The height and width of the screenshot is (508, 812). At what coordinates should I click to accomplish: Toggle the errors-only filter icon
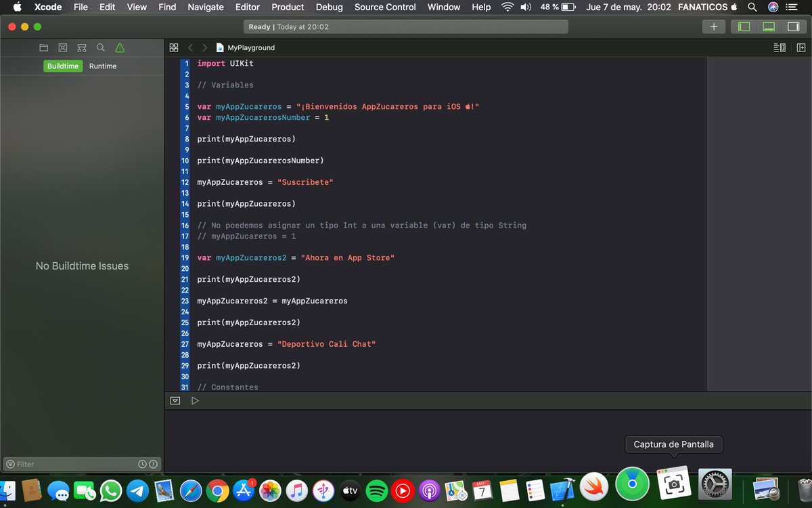point(153,464)
